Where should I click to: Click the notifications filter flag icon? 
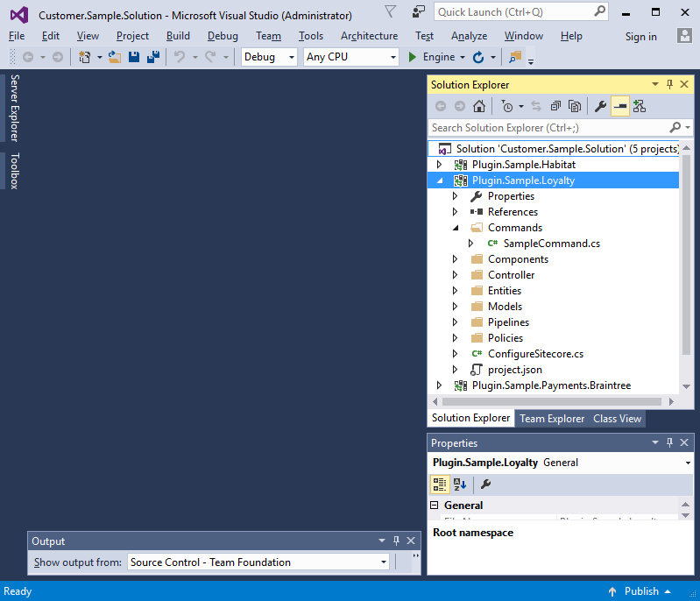point(390,11)
